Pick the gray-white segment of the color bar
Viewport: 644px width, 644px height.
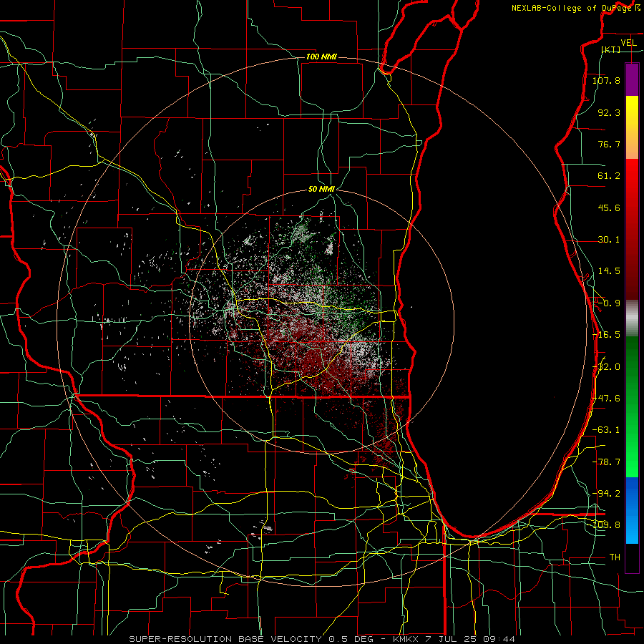632,318
